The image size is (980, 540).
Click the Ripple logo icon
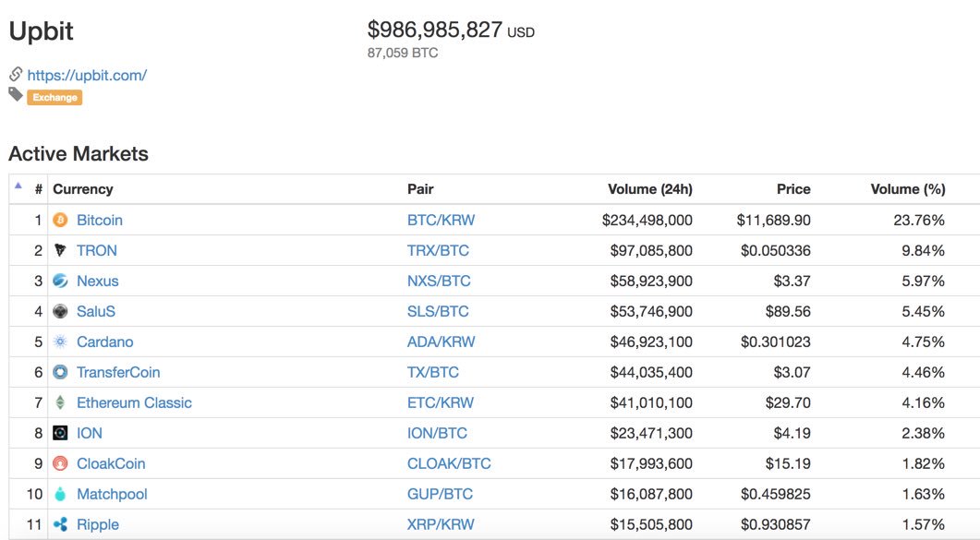click(x=60, y=524)
